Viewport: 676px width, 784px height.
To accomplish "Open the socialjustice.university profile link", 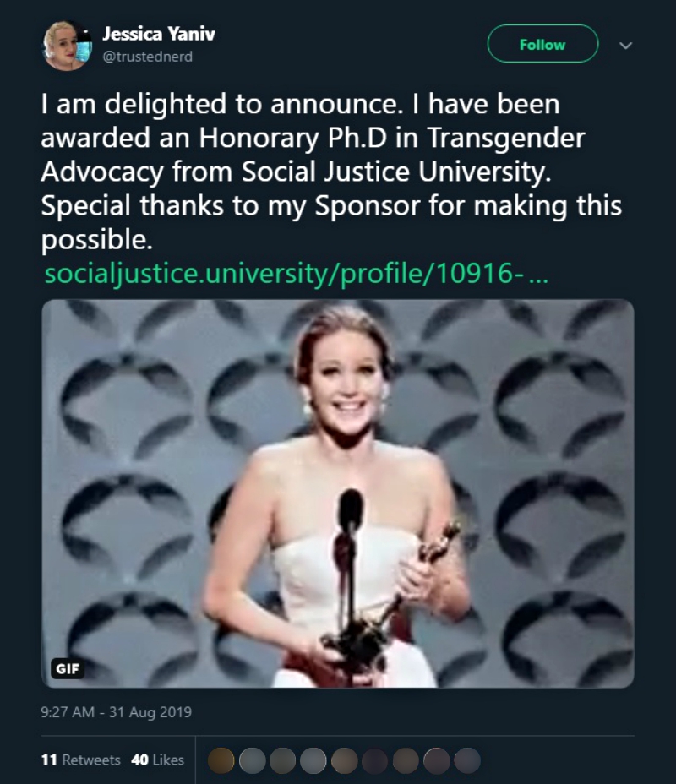I will 296,274.
